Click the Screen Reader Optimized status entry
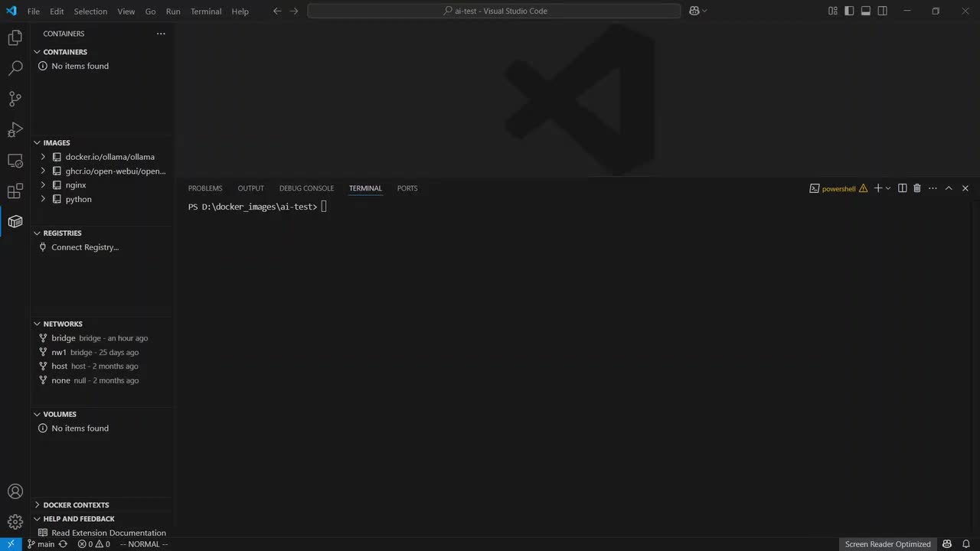Image resolution: width=980 pixels, height=551 pixels. (x=887, y=544)
